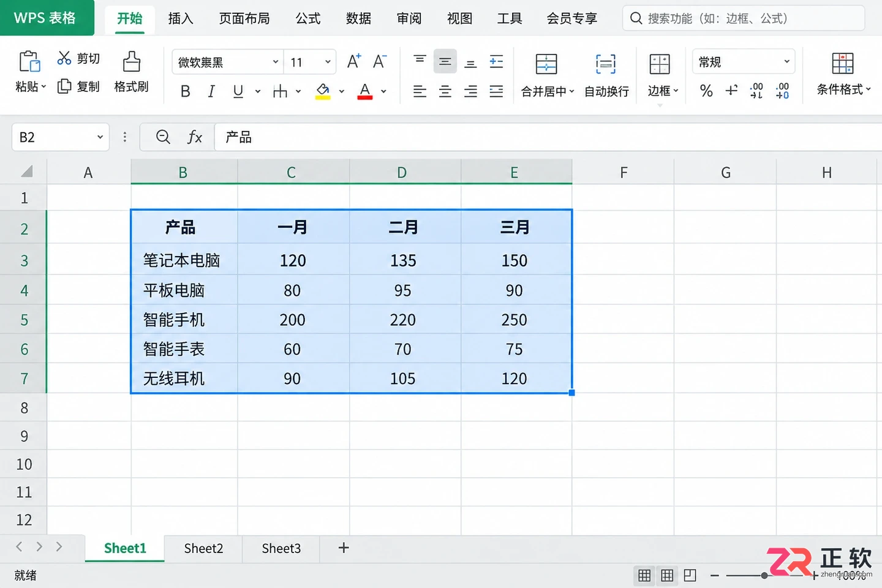Toggle horizontal center alignment
This screenshot has height=588, width=882.
(445, 91)
